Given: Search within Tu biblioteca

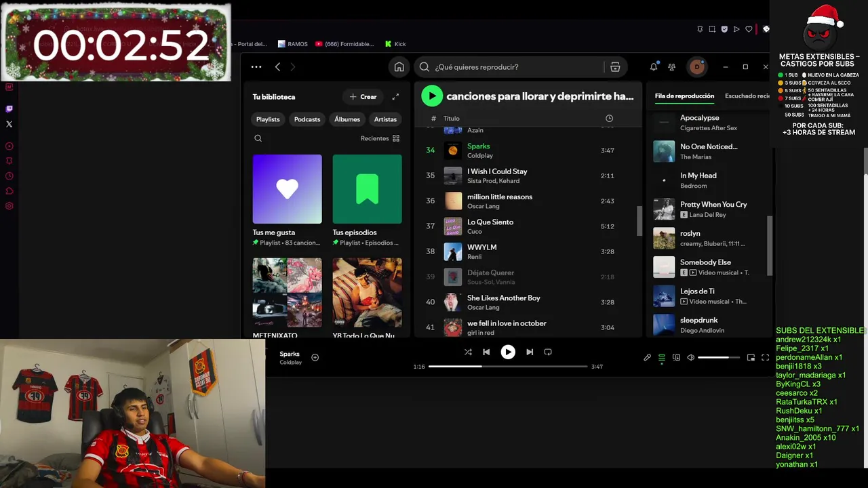Looking at the screenshot, I should (258, 138).
